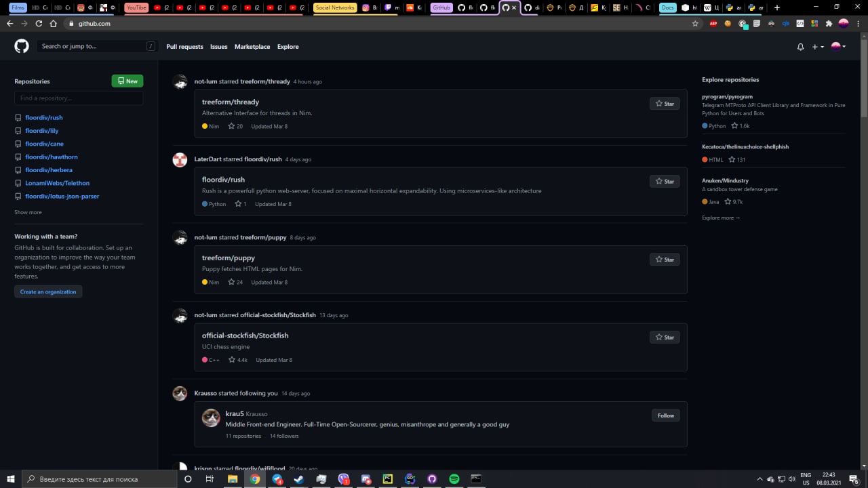Open the notifications bell
The image size is (868, 488).
click(800, 47)
